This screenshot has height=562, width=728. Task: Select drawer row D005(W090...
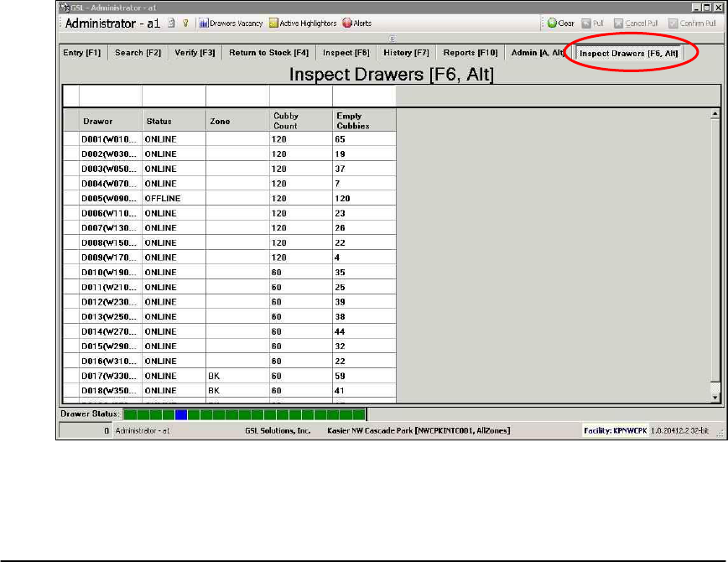pos(230,199)
